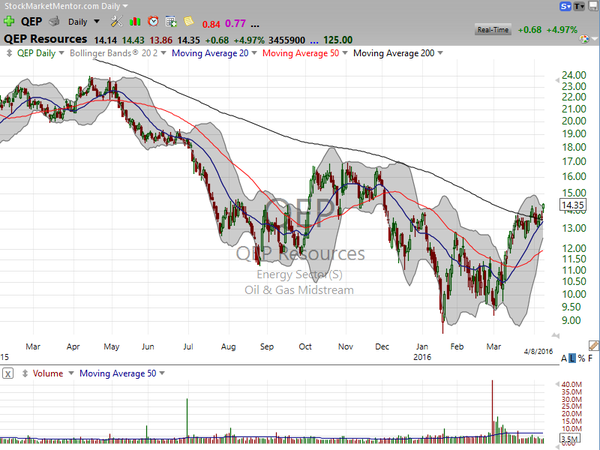Click the 9.00 price scale label
This screenshot has height=450, width=600.
click(x=571, y=320)
